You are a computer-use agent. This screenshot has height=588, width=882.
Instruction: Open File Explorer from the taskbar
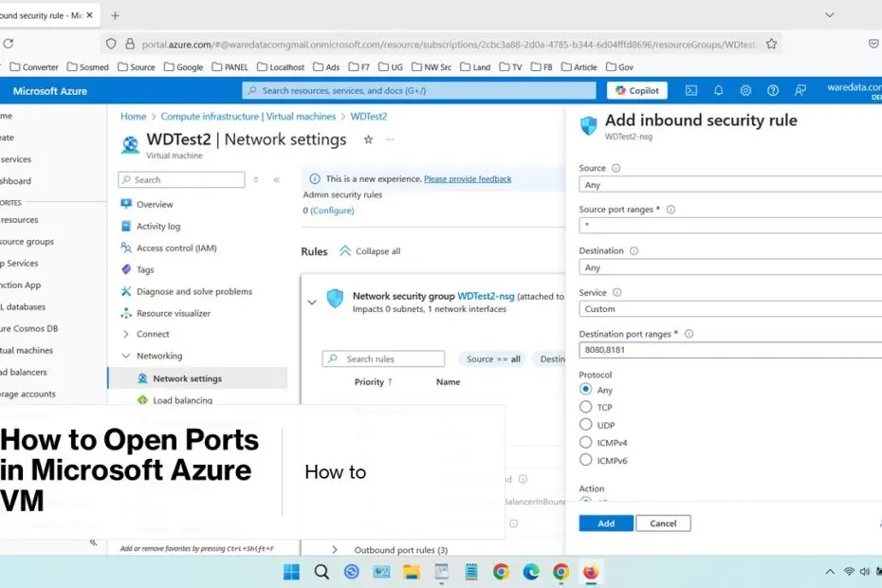click(x=412, y=572)
